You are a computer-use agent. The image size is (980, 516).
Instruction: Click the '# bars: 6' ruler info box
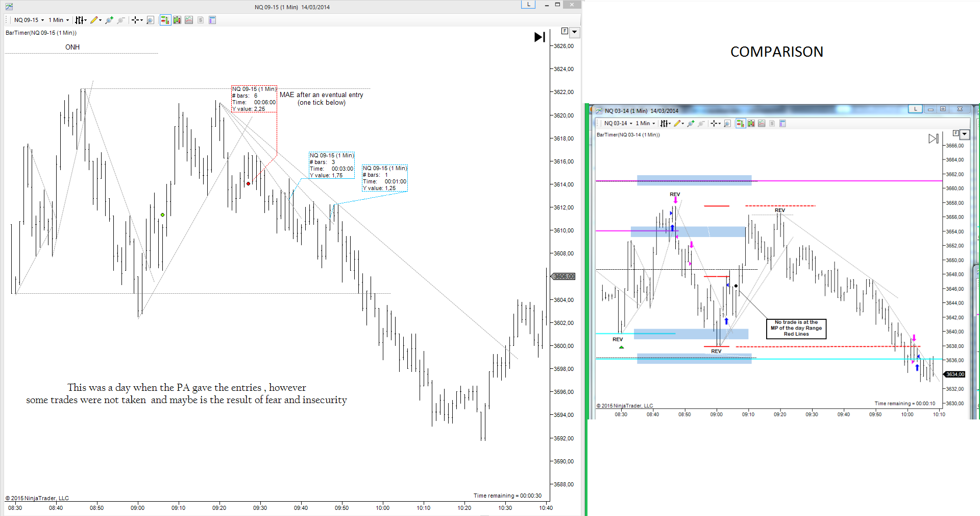(x=254, y=99)
